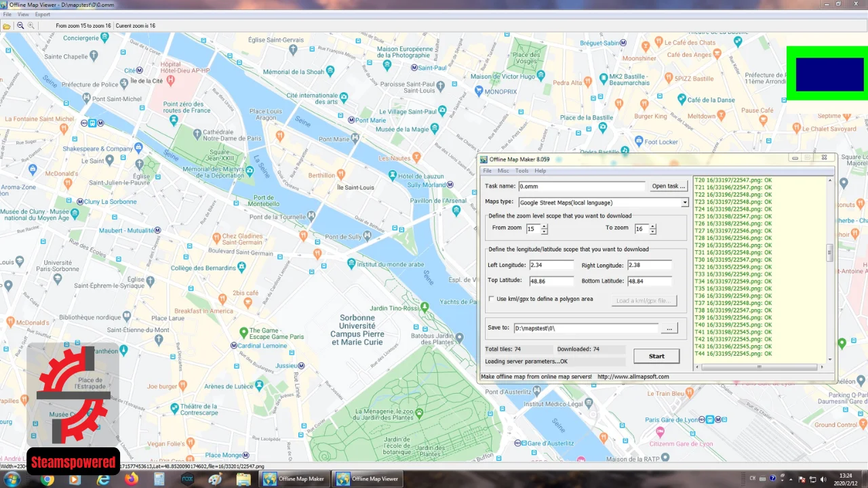This screenshot has height=488, width=868.
Task: Expand the Maps type dropdown
Action: [x=684, y=203]
